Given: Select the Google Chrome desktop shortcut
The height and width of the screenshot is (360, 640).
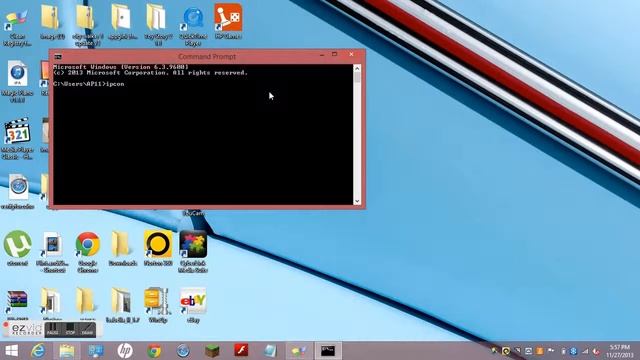Looking at the screenshot, I should (x=87, y=252).
